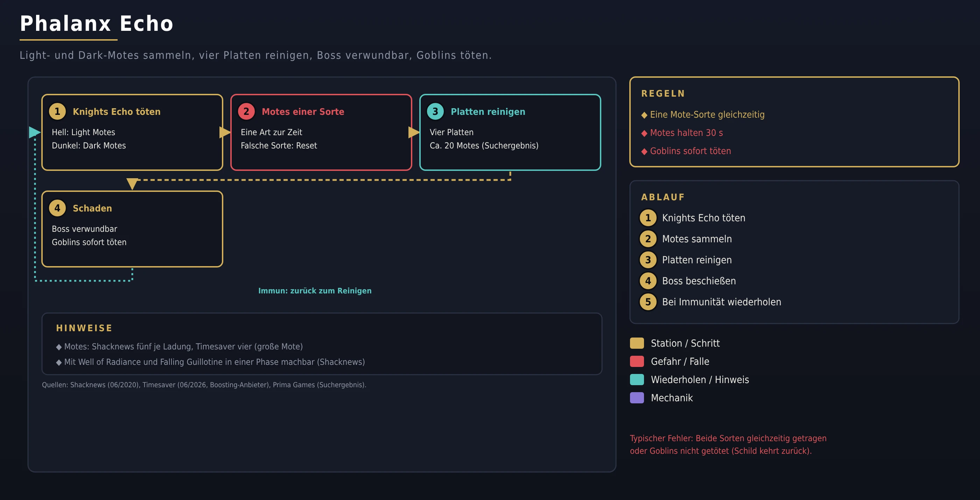Click the Hell: Light Motes line
Image resolution: width=980 pixels, height=500 pixels.
click(x=83, y=132)
